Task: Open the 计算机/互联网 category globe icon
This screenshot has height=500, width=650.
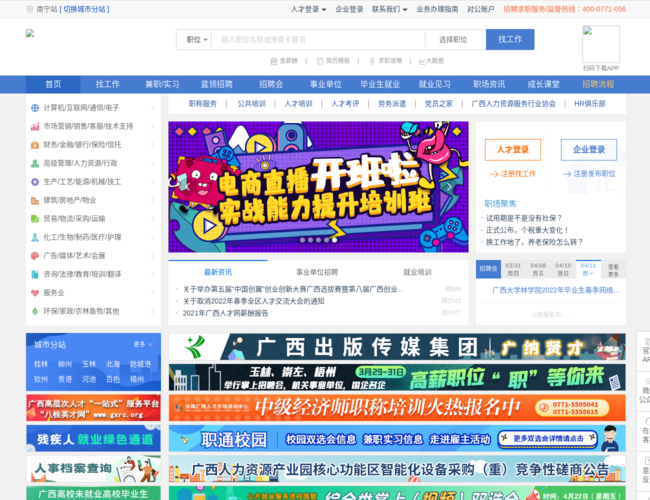Action: 35,108
